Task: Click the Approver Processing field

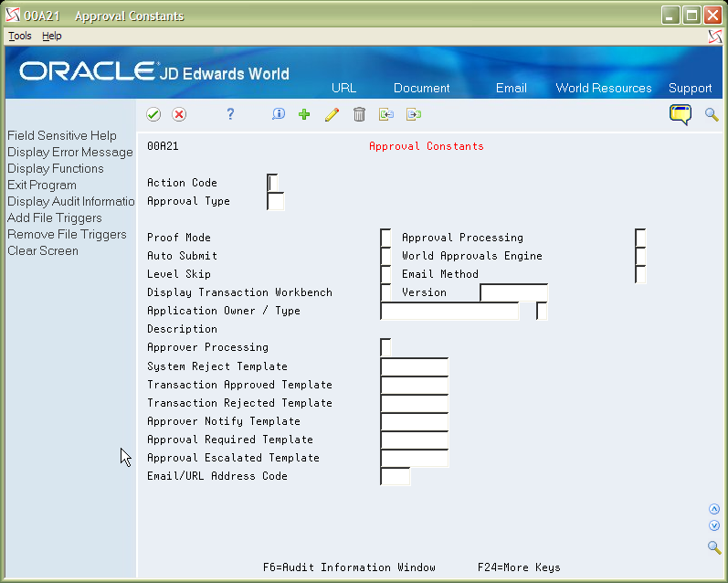Action: tap(385, 347)
